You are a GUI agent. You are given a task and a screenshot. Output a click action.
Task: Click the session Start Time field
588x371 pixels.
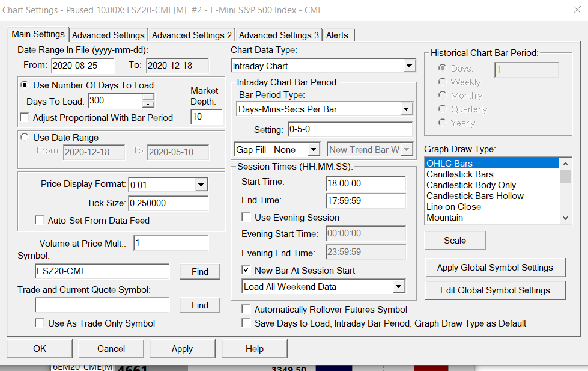(x=366, y=183)
